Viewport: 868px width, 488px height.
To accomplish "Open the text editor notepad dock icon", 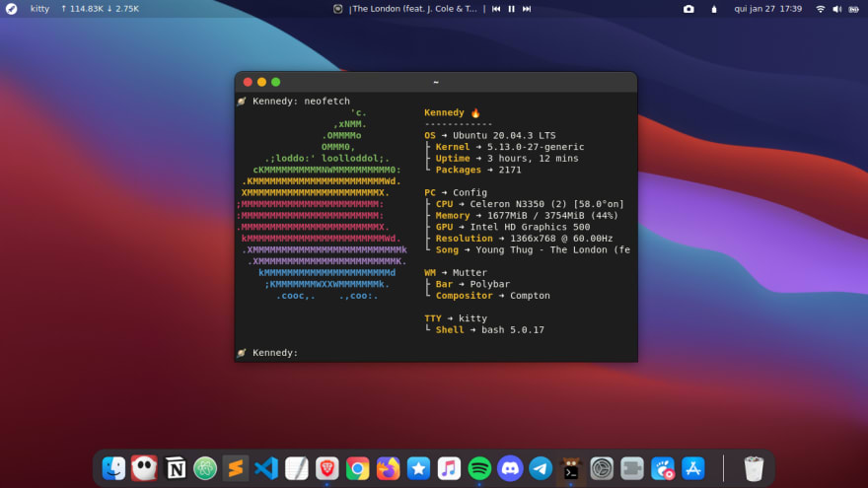I will click(x=297, y=468).
